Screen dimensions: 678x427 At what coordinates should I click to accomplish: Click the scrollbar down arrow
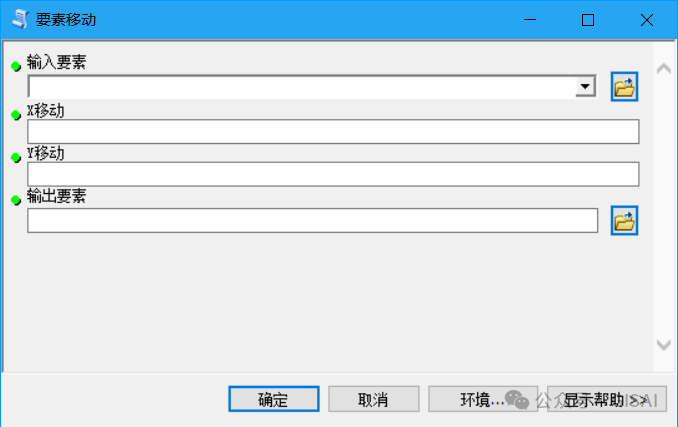coord(664,344)
